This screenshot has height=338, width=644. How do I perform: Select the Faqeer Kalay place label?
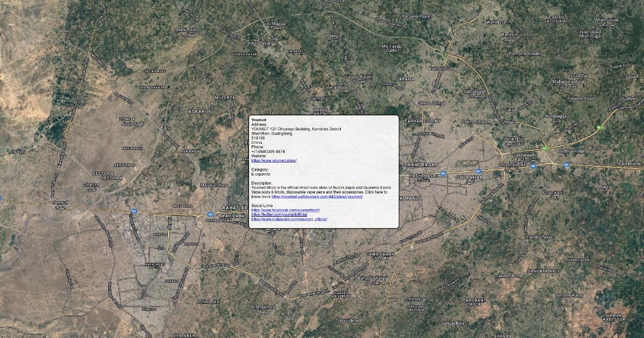[x=358, y=77]
